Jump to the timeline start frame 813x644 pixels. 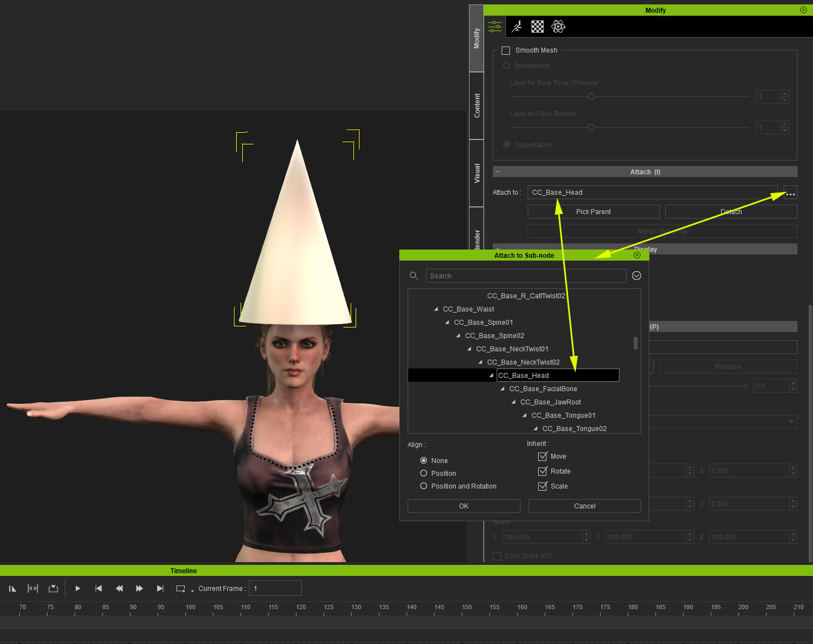(98, 589)
